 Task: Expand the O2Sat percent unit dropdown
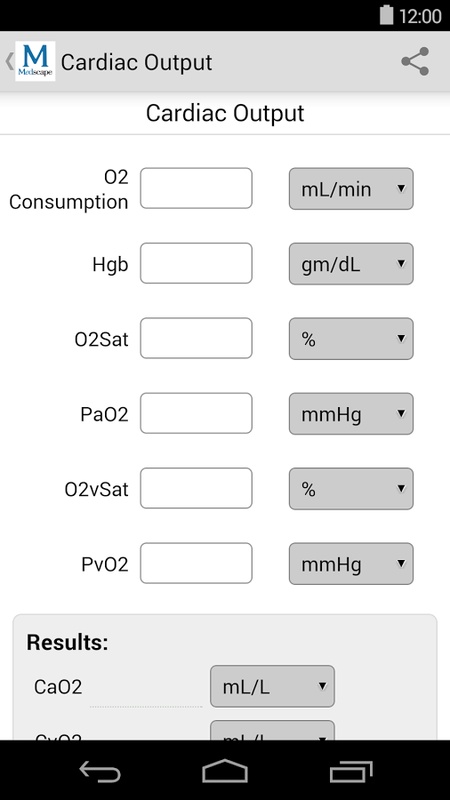(x=351, y=339)
